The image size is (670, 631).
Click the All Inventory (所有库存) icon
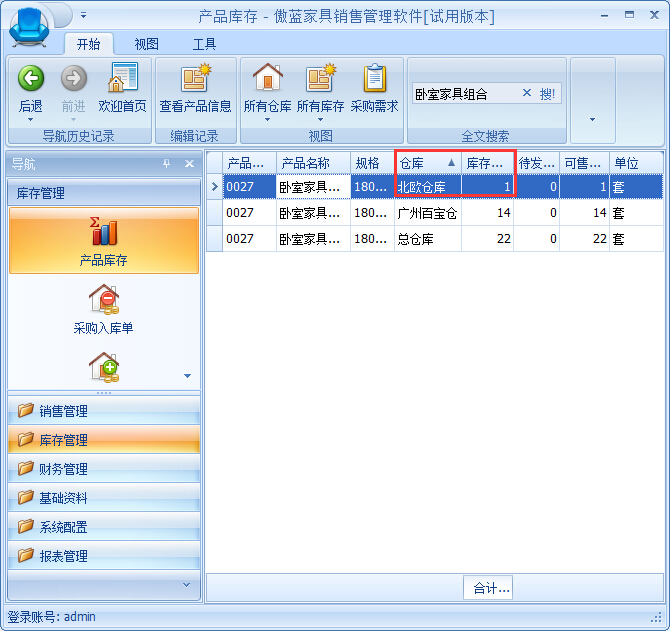point(320,79)
